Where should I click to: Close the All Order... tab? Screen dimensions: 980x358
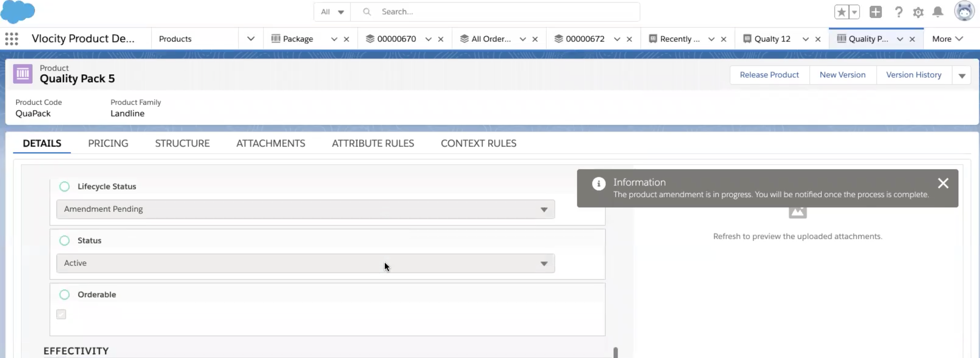pos(535,39)
